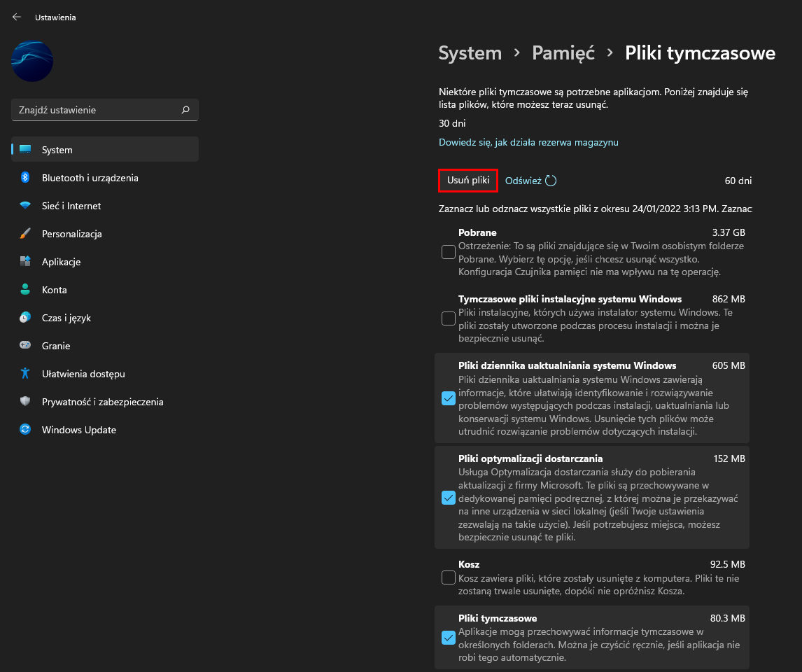Image resolution: width=802 pixels, height=672 pixels.
Task: Click the '30 dni' text
Action: (452, 123)
